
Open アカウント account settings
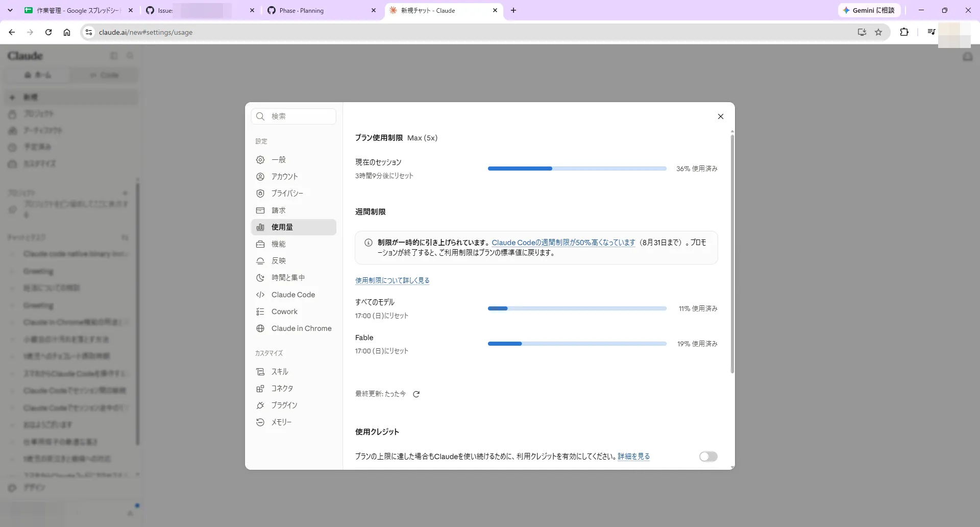click(x=293, y=177)
